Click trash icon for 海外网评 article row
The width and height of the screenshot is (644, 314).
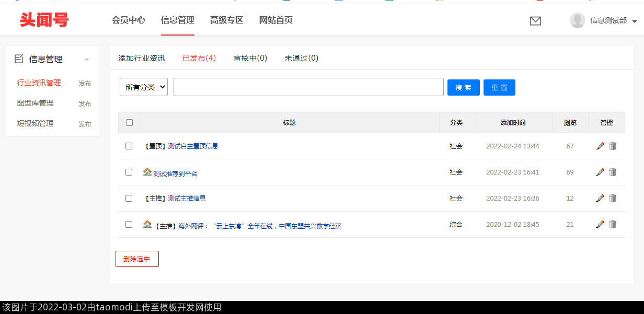pyautogui.click(x=613, y=224)
